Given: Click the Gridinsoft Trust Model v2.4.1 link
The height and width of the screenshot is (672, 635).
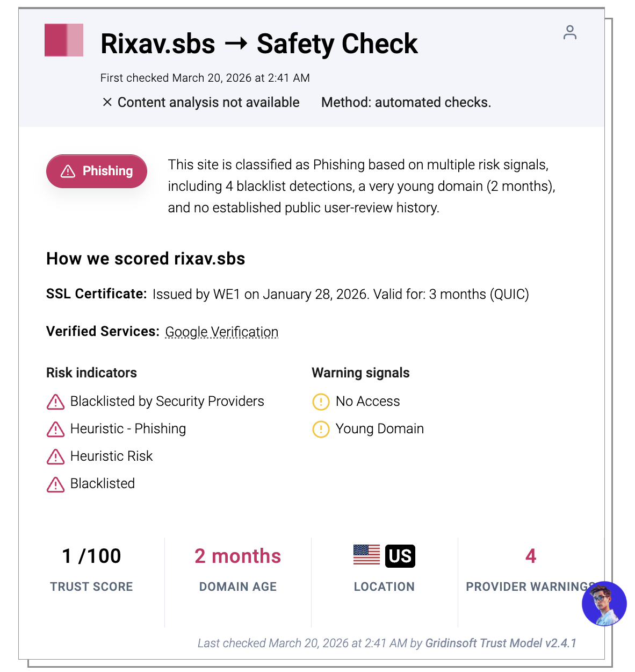Looking at the screenshot, I should pyautogui.click(x=500, y=643).
